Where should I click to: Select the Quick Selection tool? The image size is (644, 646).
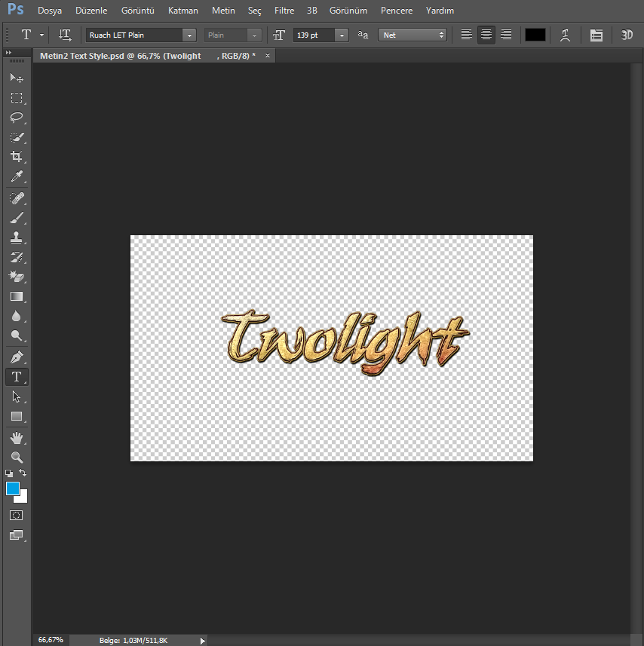(x=17, y=137)
